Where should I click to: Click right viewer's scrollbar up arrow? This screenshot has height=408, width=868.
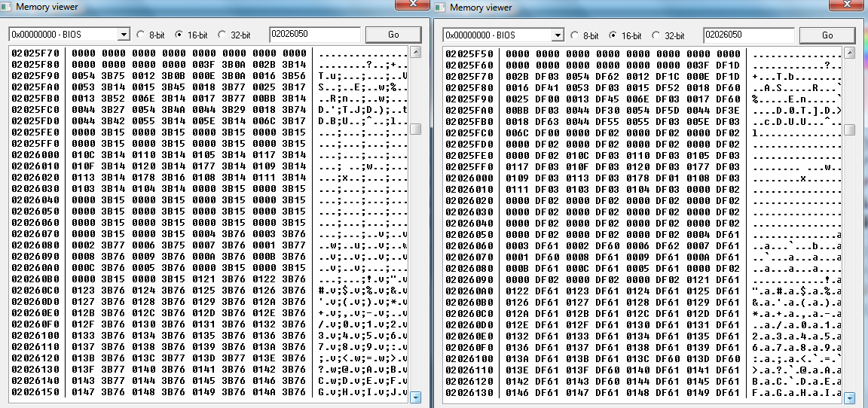pos(849,52)
